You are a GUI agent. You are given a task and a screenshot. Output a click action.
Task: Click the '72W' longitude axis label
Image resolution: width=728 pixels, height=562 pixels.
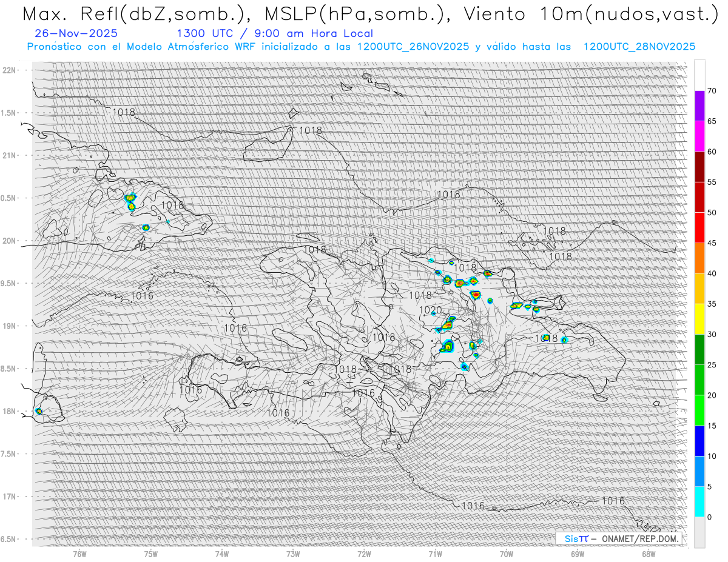tap(364, 554)
